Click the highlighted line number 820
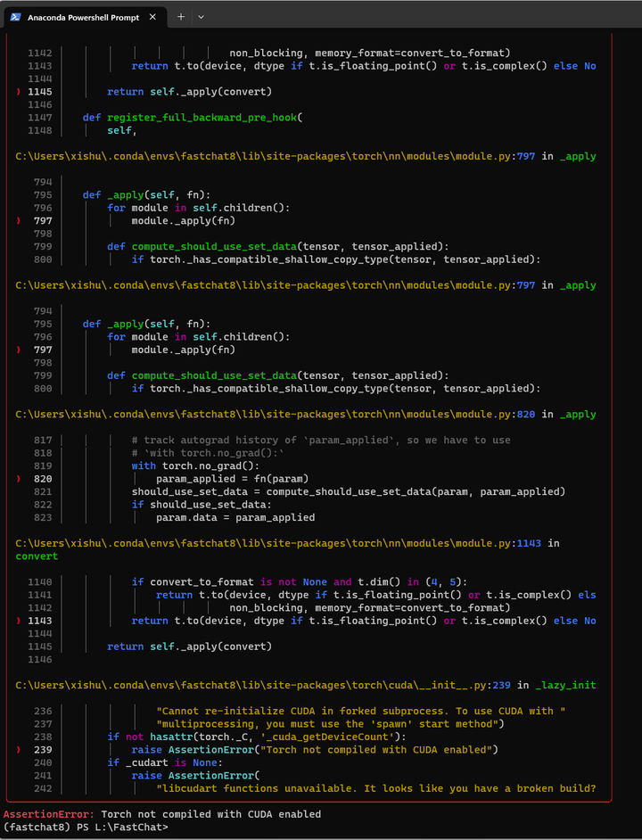 (x=43, y=479)
